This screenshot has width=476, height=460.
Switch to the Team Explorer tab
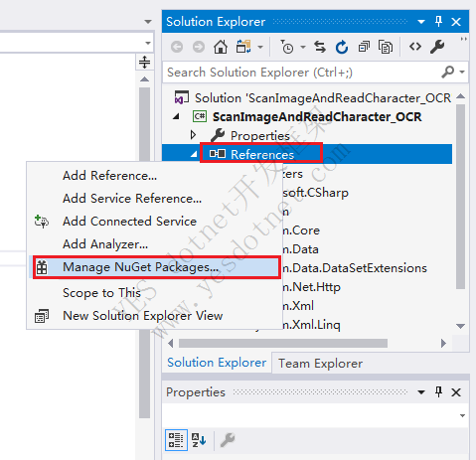320,364
